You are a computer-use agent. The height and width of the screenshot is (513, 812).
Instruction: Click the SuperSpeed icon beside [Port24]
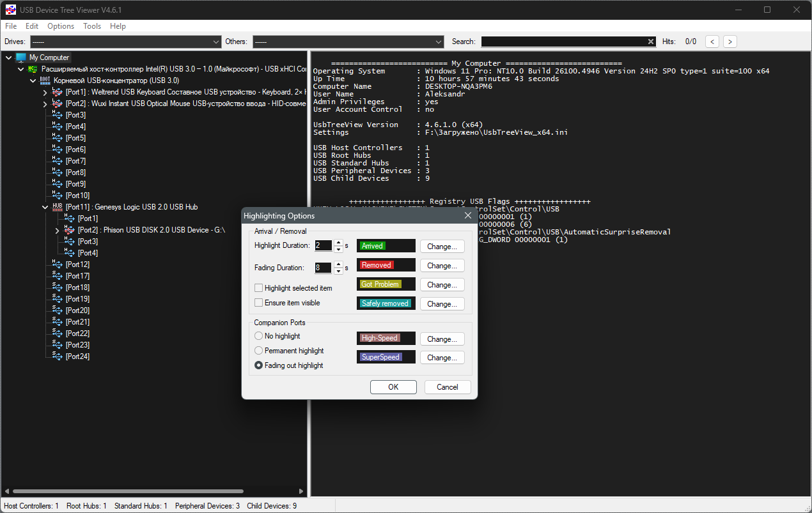point(57,356)
